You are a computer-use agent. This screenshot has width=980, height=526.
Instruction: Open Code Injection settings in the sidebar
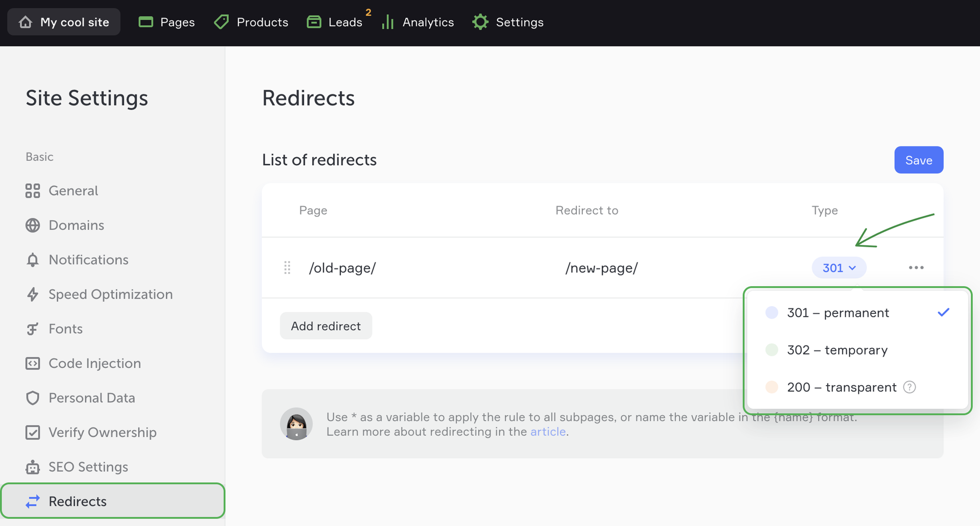point(94,363)
